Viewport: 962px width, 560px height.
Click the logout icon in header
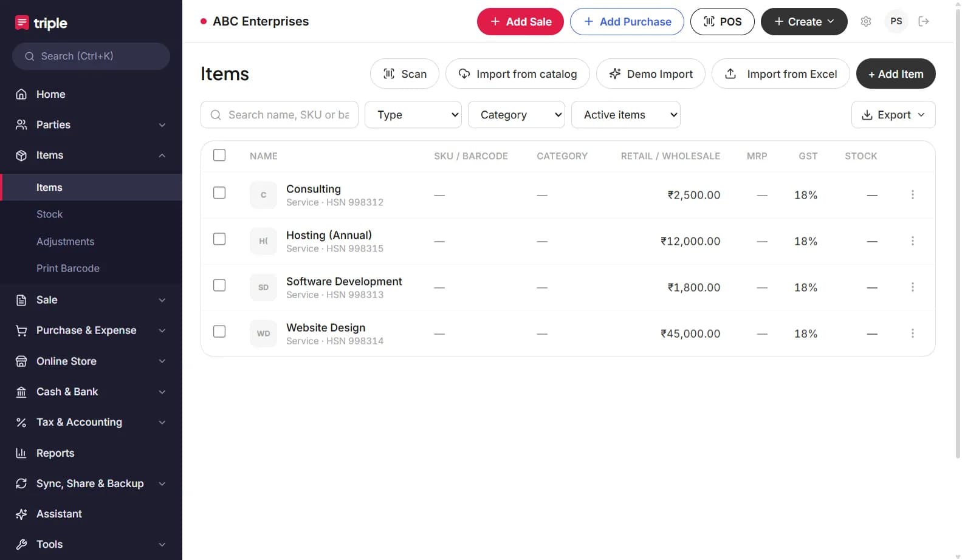click(924, 21)
